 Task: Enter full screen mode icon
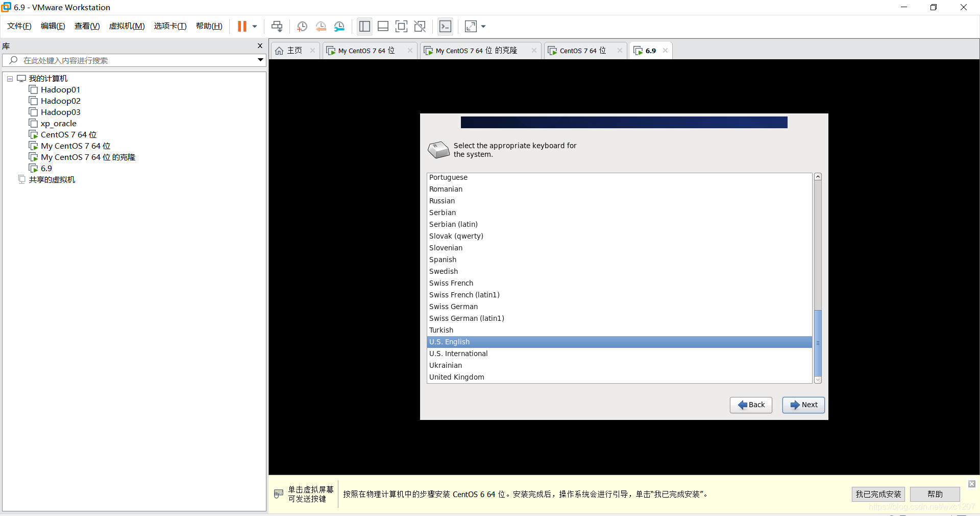pos(402,27)
